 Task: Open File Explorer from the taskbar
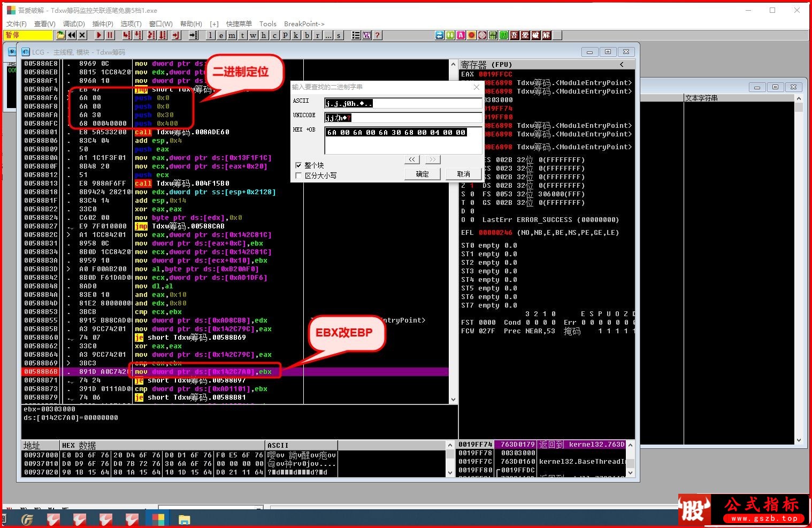[184, 519]
